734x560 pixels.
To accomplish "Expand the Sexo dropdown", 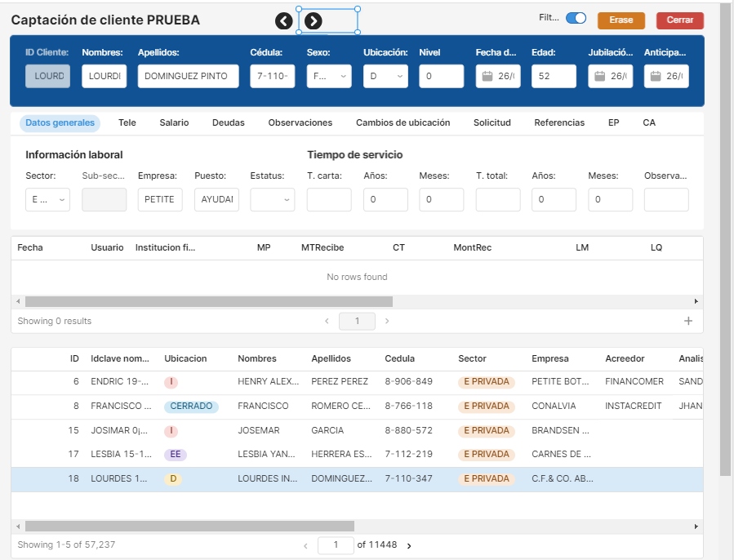I will click(x=329, y=77).
